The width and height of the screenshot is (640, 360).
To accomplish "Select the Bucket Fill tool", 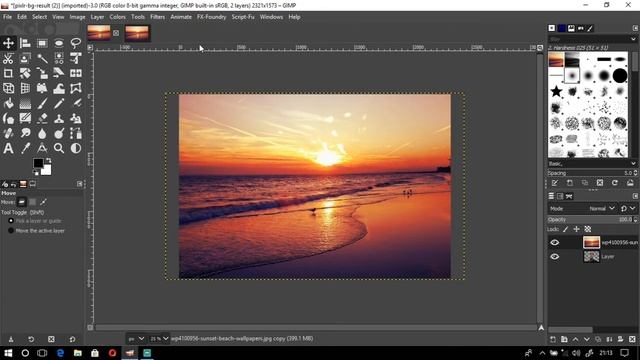I will (x=8, y=103).
